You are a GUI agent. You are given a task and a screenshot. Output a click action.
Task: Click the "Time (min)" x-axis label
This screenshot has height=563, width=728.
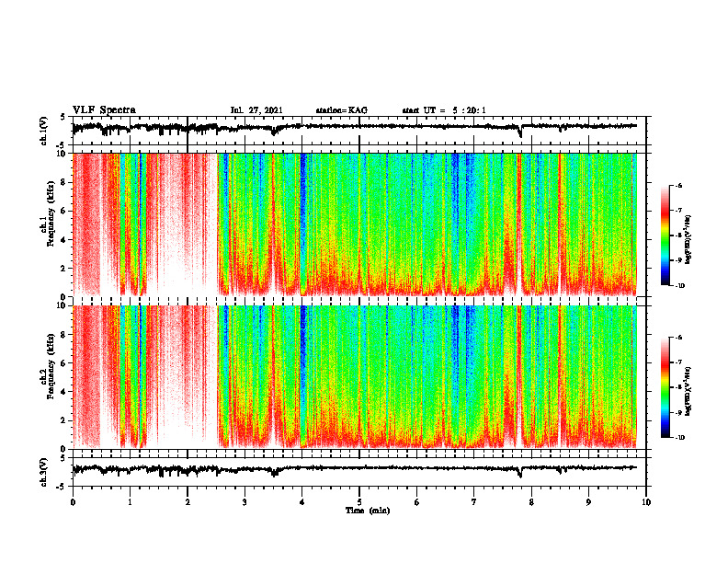[x=368, y=511]
